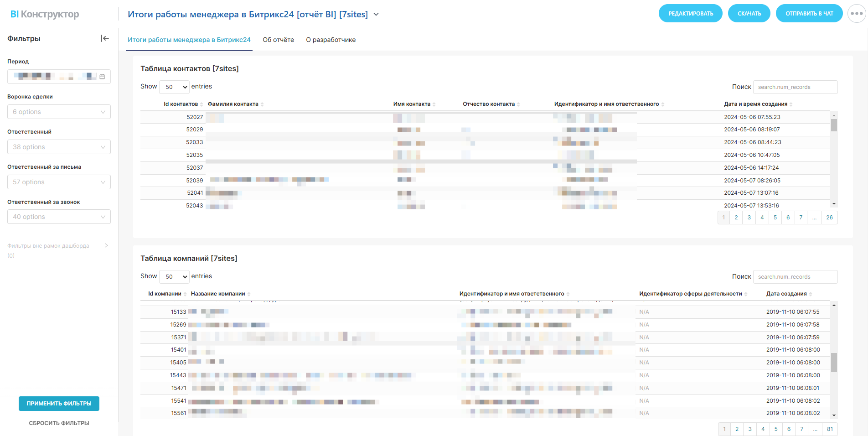Jump to last page 26 of contacts
Image resolution: width=868 pixels, height=436 pixels.
(830, 218)
